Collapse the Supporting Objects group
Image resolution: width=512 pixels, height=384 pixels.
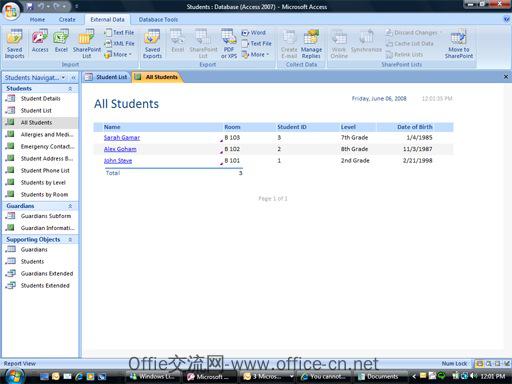coord(70,240)
